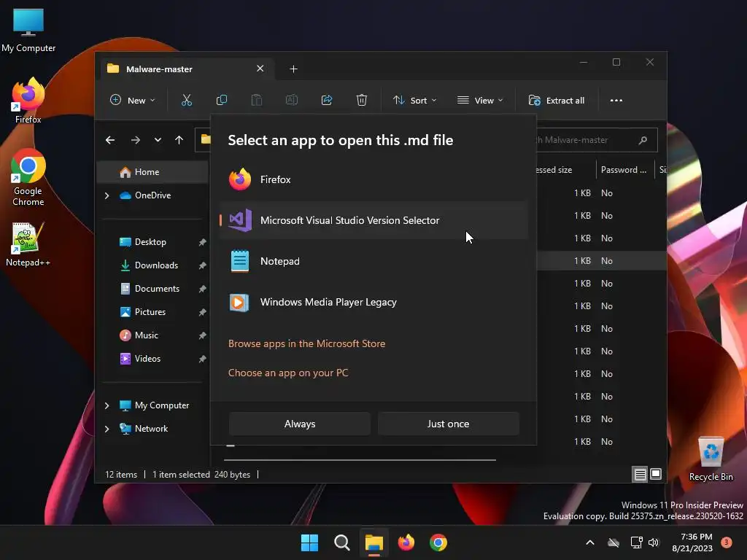
Task: Switch to details view layout icon
Action: pyautogui.click(x=640, y=474)
